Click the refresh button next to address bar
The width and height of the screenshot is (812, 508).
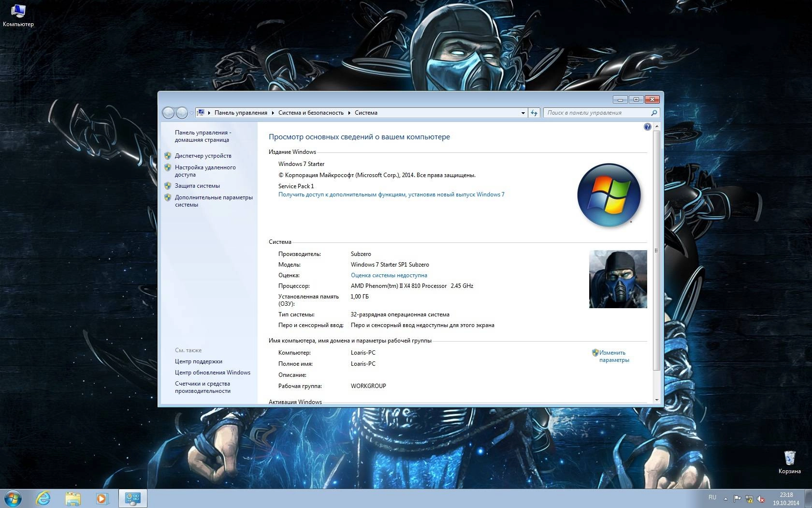pyautogui.click(x=534, y=113)
